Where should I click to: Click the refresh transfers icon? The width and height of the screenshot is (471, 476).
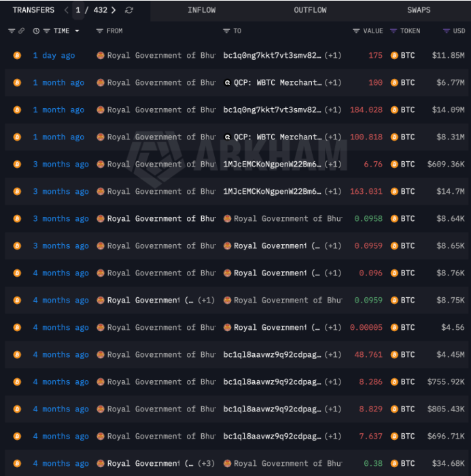pyautogui.click(x=129, y=10)
